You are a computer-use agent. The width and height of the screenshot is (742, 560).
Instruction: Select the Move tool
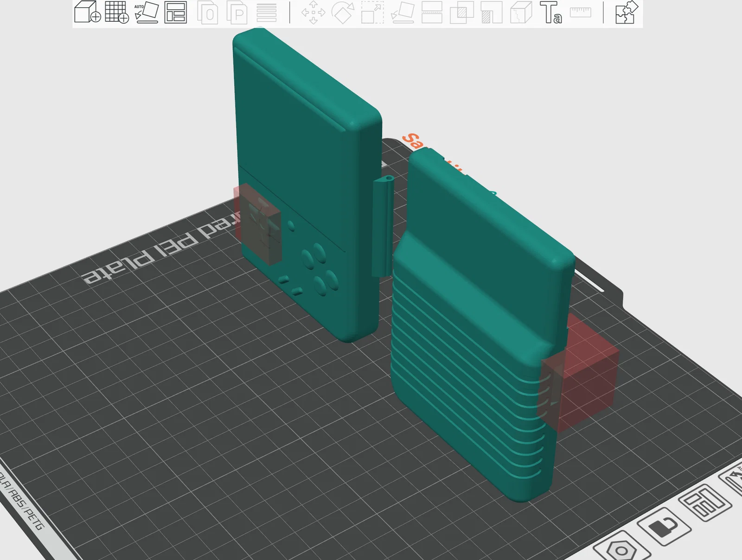point(313,12)
